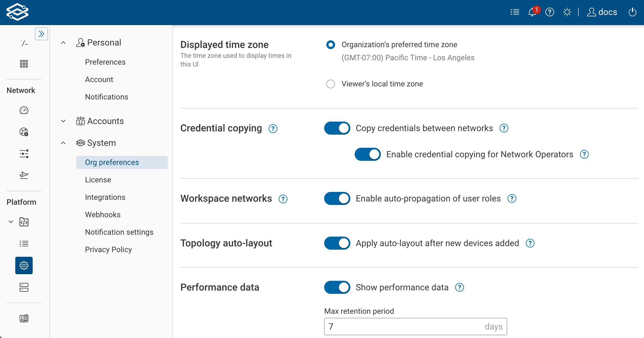Click the Max retention period input field
The image size is (644, 338).
tap(416, 327)
